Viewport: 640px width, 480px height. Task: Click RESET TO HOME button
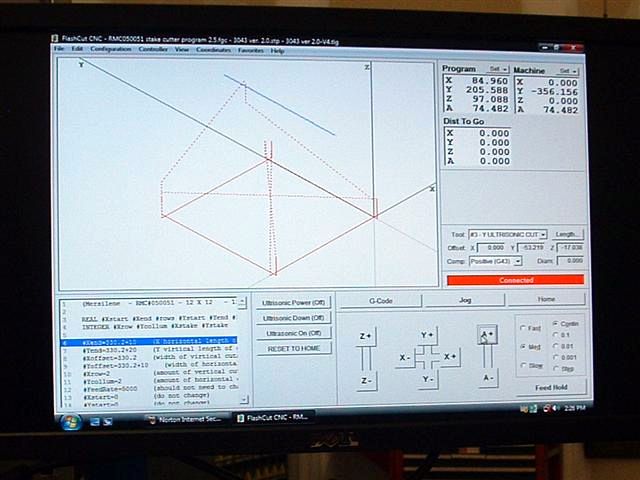(293, 349)
